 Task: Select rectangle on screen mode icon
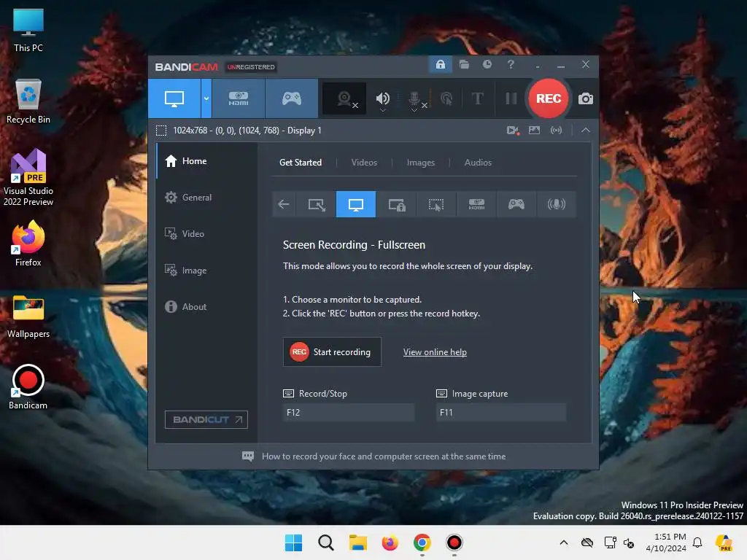pos(317,204)
